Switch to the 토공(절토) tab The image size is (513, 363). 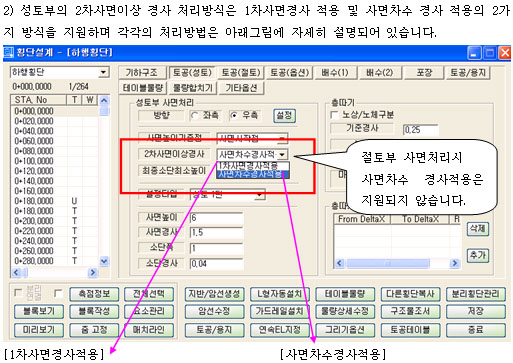[241, 73]
